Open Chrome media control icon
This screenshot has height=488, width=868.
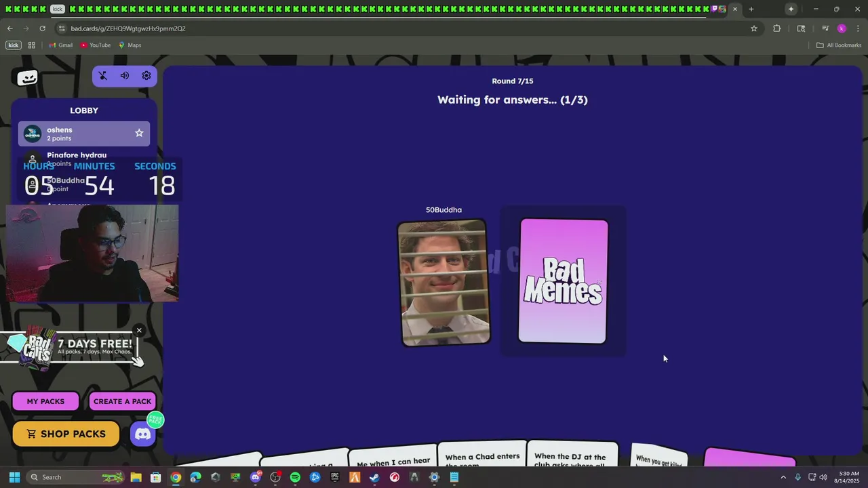[825, 28]
